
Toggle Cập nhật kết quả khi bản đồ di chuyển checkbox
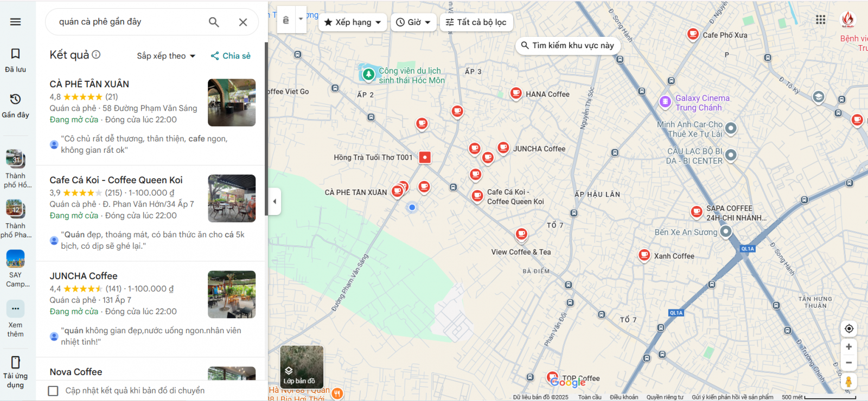(x=53, y=391)
